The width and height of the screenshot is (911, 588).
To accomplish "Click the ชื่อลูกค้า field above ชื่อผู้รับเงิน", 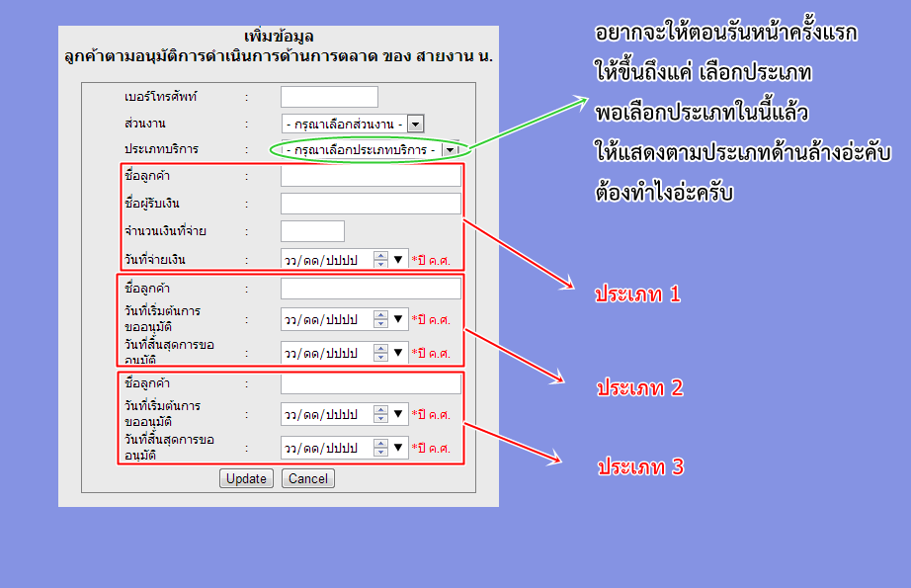I will (371, 176).
